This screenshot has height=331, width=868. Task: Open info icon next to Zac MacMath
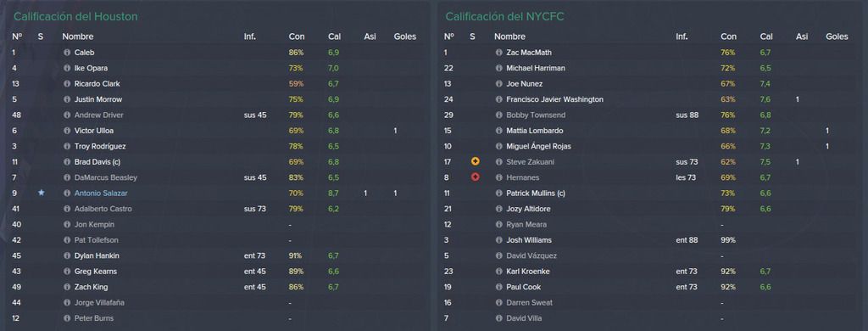(498, 53)
